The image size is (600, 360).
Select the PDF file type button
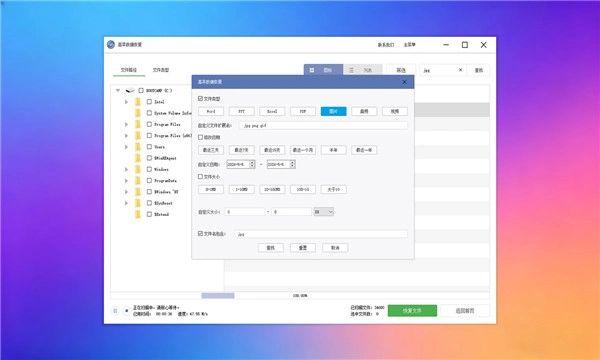coord(303,111)
